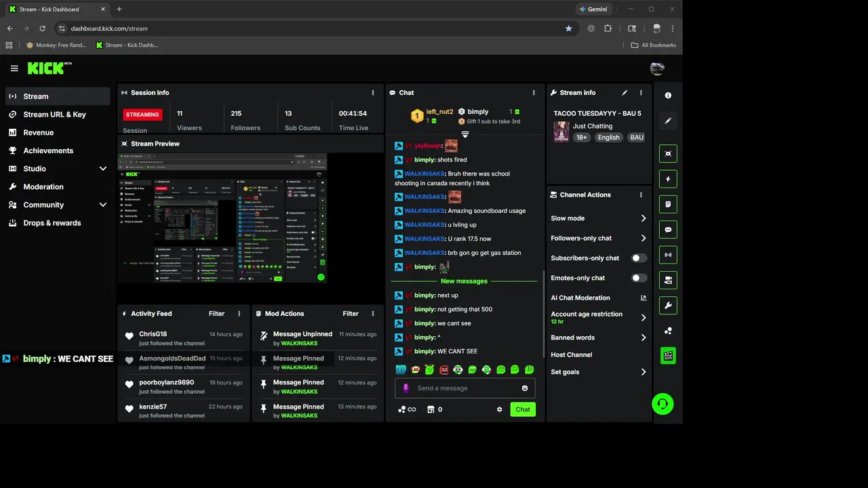Click the lightning bolt icon in sidebar
The width and height of the screenshot is (868, 488).
[x=668, y=179]
